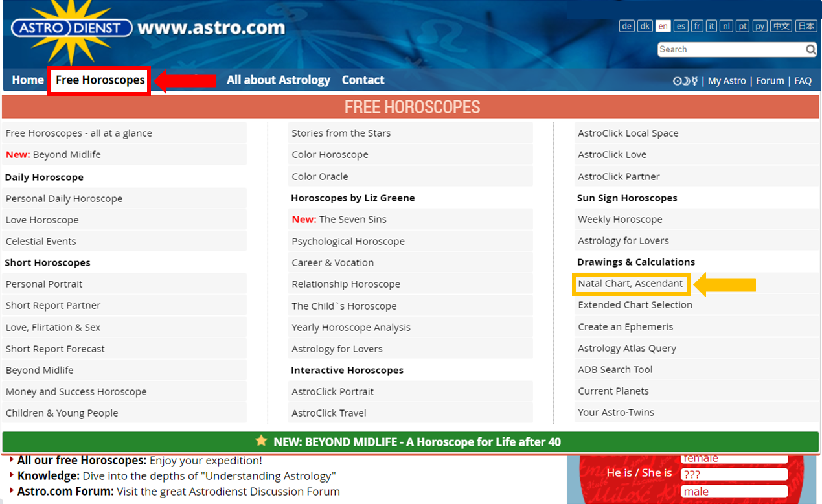Open AstroClick Partner
This screenshot has width=822, height=504.
click(697, 176)
